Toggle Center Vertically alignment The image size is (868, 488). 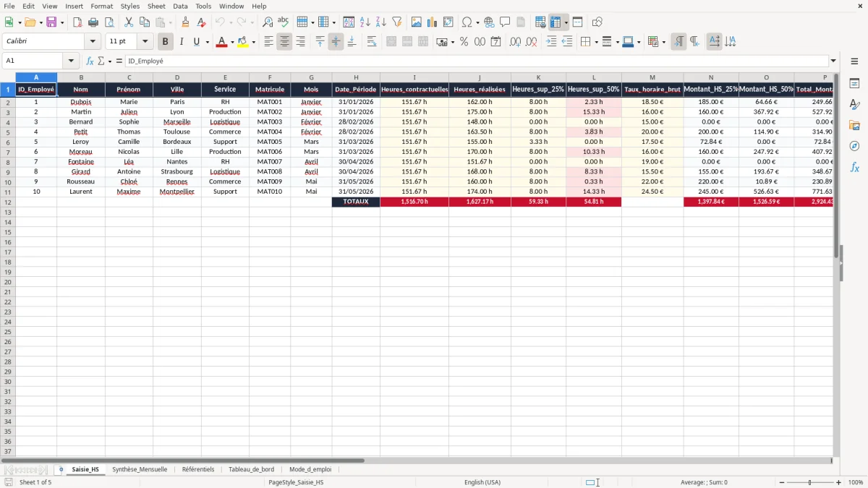336,42
